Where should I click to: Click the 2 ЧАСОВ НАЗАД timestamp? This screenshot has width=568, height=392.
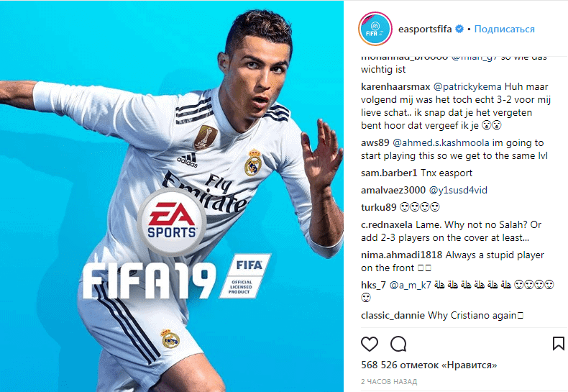[x=389, y=381]
